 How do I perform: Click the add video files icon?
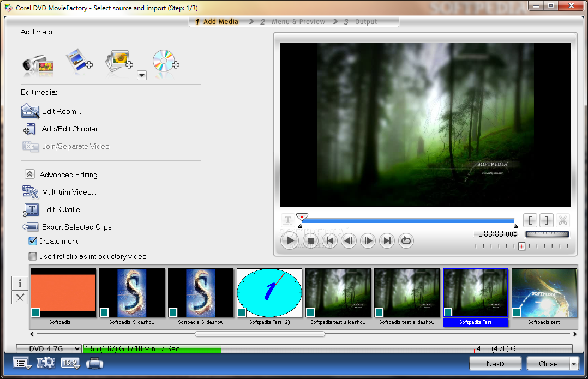click(79, 61)
